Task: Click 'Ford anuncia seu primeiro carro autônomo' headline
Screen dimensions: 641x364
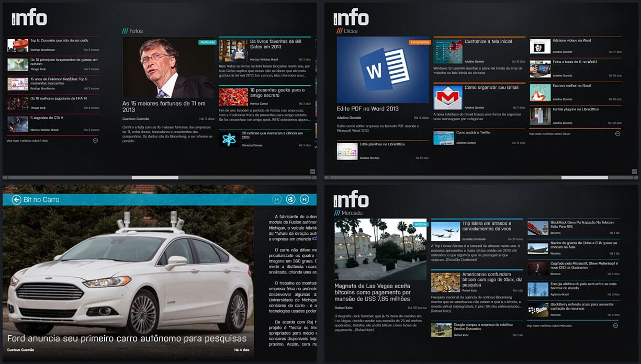Action: click(127, 339)
